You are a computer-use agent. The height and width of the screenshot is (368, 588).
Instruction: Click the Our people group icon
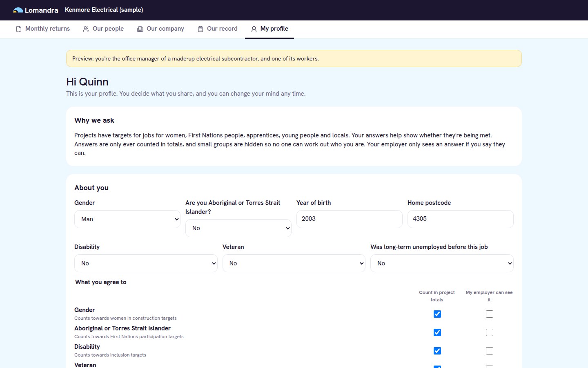[86, 29]
